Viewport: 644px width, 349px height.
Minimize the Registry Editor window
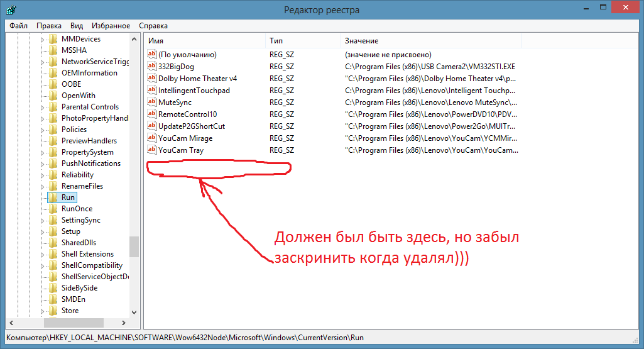(x=587, y=8)
